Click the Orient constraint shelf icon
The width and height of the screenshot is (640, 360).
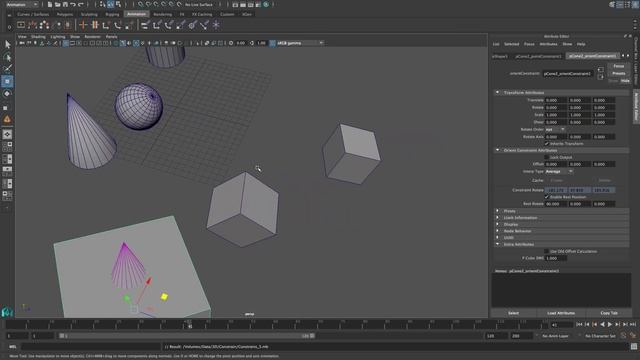click(x=169, y=25)
